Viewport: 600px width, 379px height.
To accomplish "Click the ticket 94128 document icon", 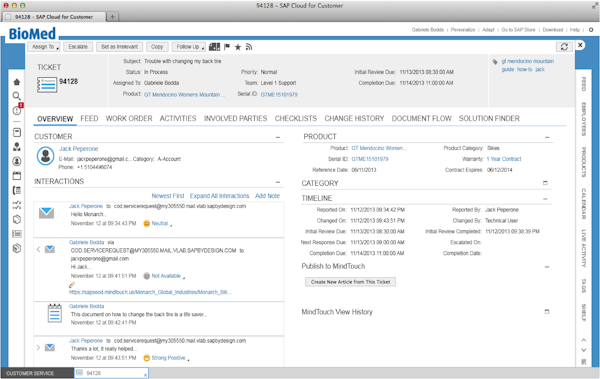I will pos(47,85).
